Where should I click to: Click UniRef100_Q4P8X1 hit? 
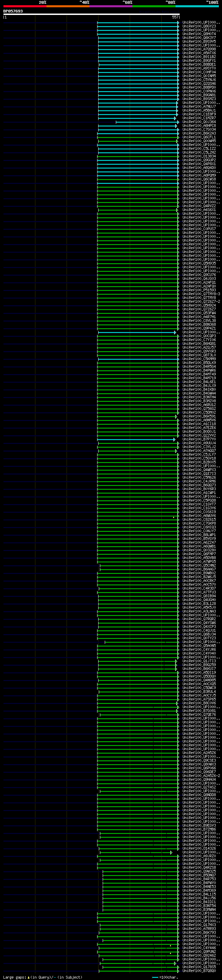tap(199, 164)
